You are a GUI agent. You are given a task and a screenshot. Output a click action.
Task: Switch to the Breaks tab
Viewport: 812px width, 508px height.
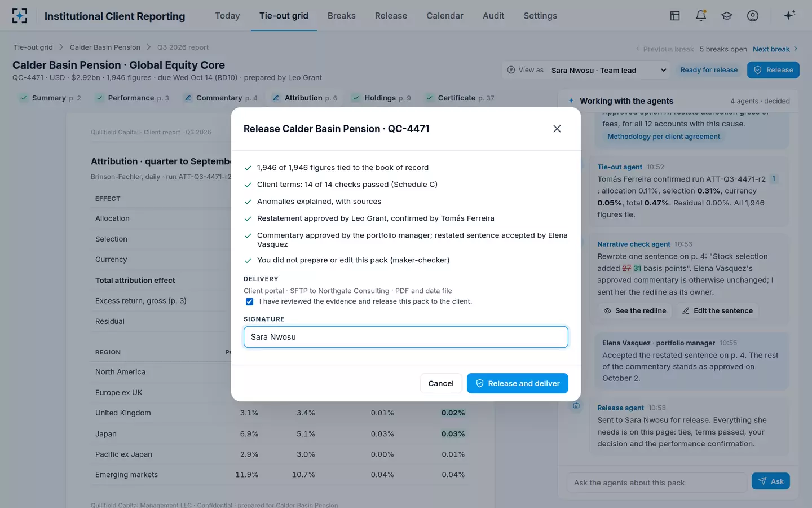342,16
